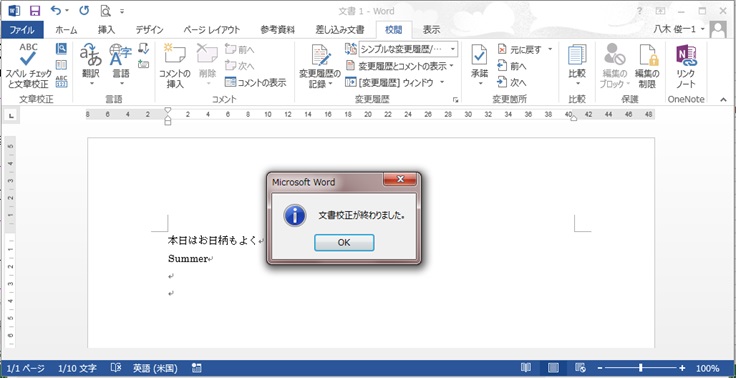Screen dimensions: 739x379
Task: Switch to the デザイン tab
Action: click(x=149, y=30)
